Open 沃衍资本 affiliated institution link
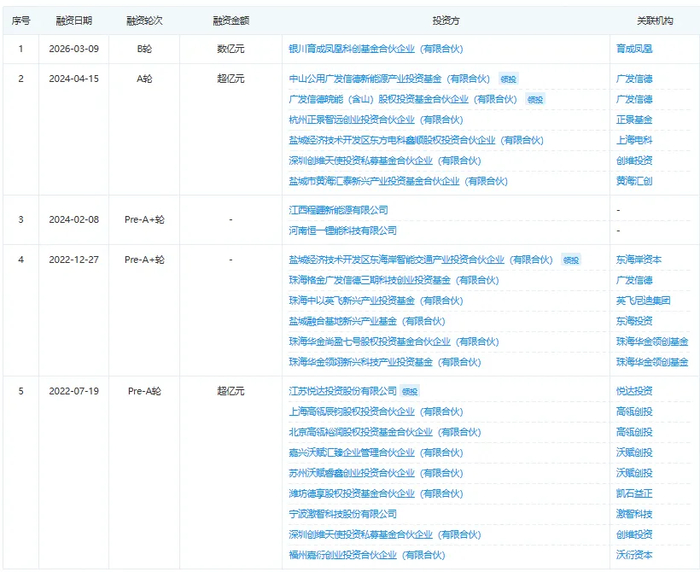Screen dimensions: 700x572 coord(634,555)
